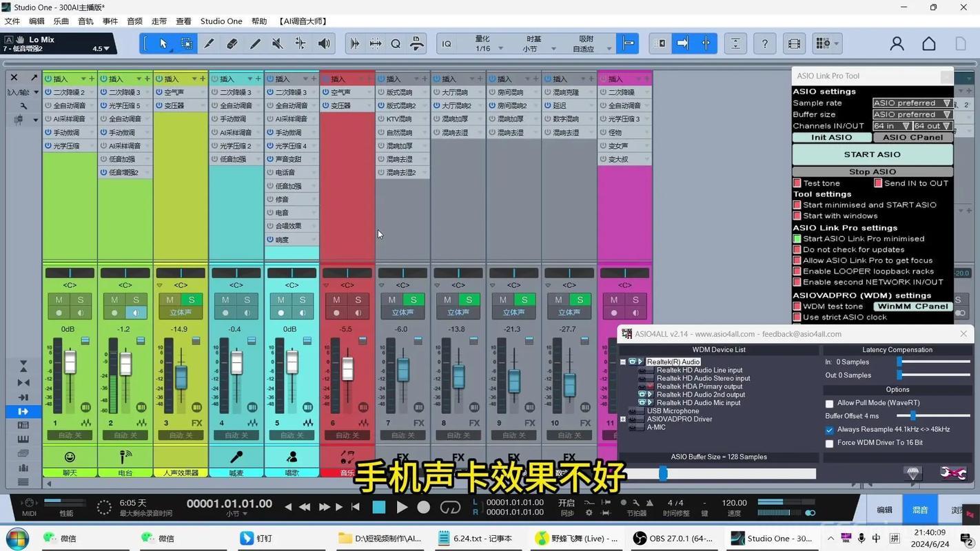Viewport: 980px width, 551px height.
Task: Click the START ASIO button
Action: pos(872,154)
